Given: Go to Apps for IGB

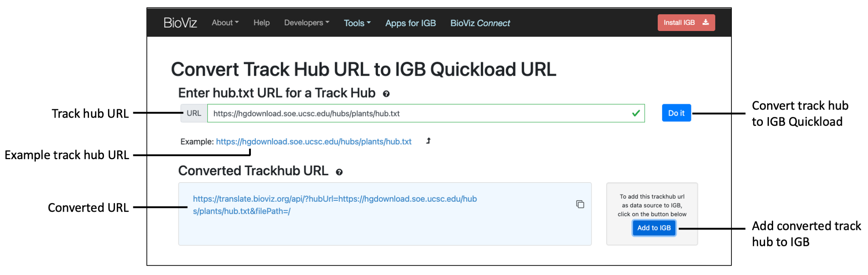Looking at the screenshot, I should click(411, 23).
